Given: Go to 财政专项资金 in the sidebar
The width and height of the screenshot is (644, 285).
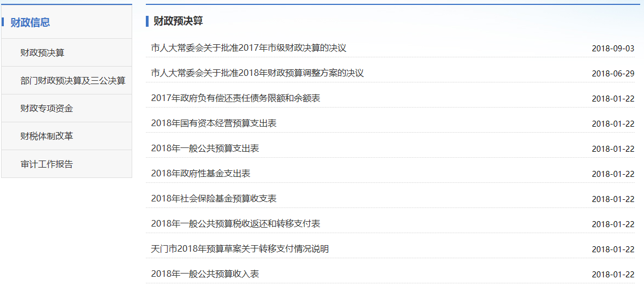Looking at the screenshot, I should click(46, 109).
